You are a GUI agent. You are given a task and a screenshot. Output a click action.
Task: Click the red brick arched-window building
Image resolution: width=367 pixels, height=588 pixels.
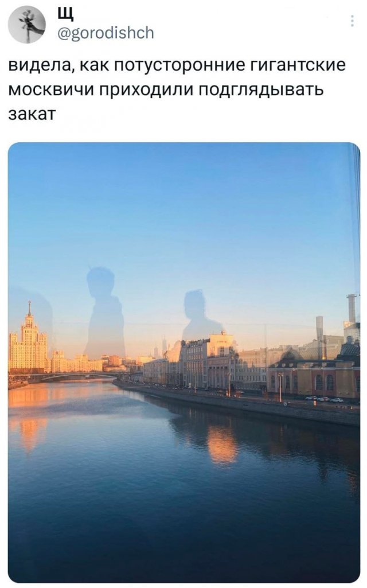[x=314, y=380]
